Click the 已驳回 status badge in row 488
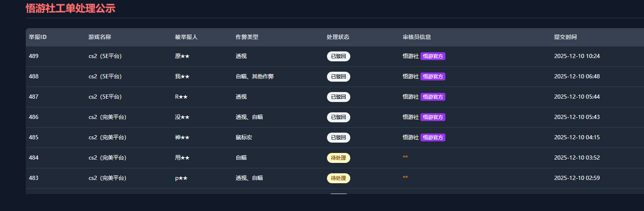This screenshot has height=211, width=644. point(338,77)
